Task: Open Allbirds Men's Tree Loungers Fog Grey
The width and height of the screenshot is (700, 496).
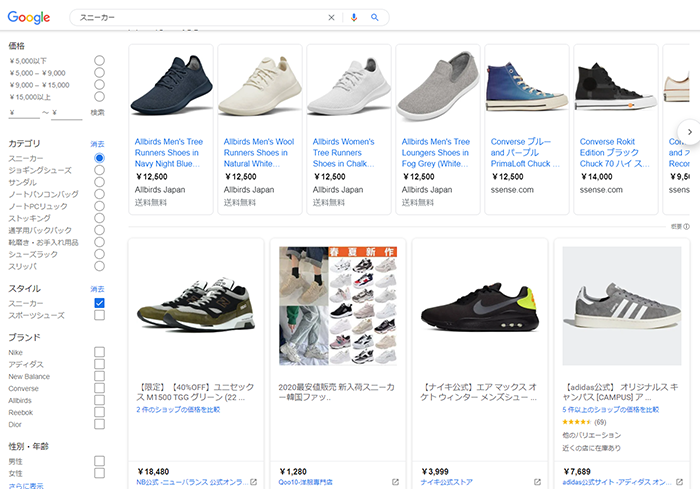Action: pos(435,153)
